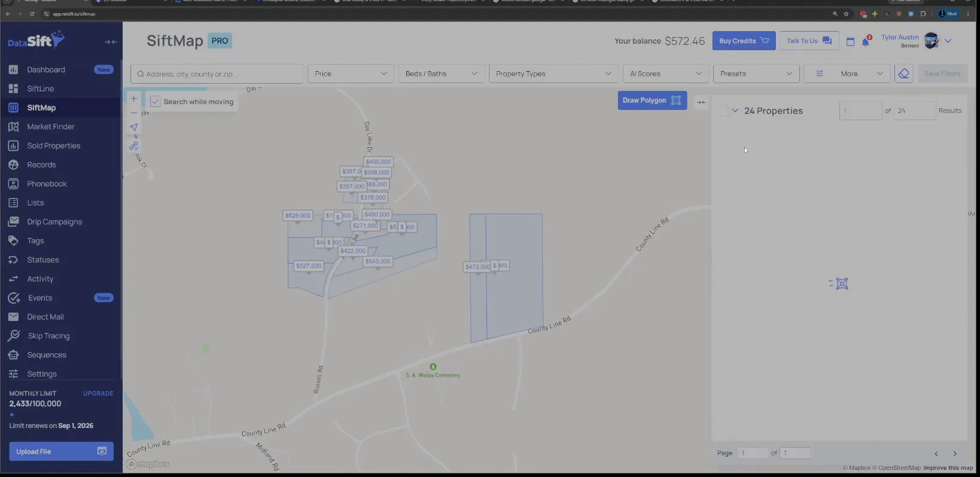Reload the browser page
This screenshot has width=980, height=477.
[x=32, y=14]
